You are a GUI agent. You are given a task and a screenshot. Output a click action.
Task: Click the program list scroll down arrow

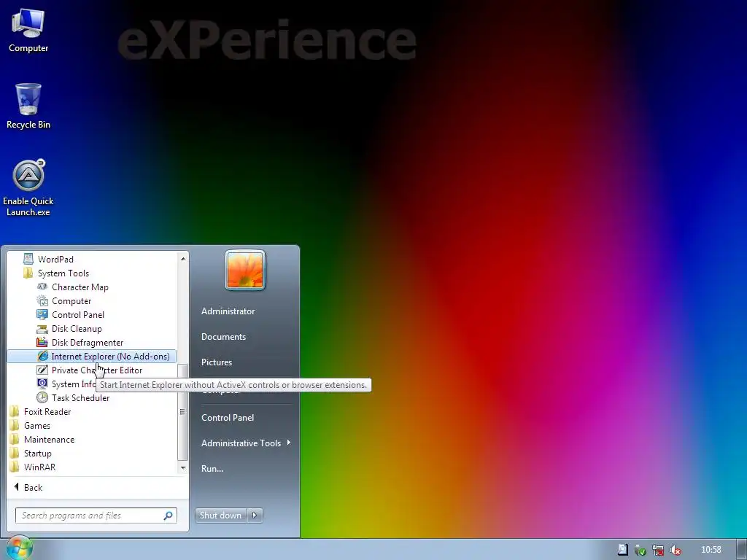tap(183, 467)
